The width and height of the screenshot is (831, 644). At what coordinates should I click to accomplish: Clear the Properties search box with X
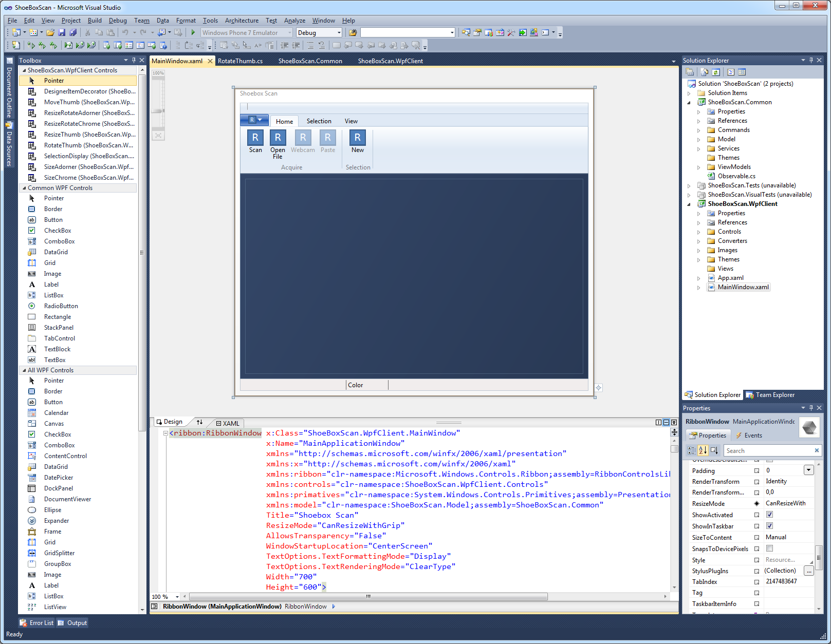coord(817,450)
